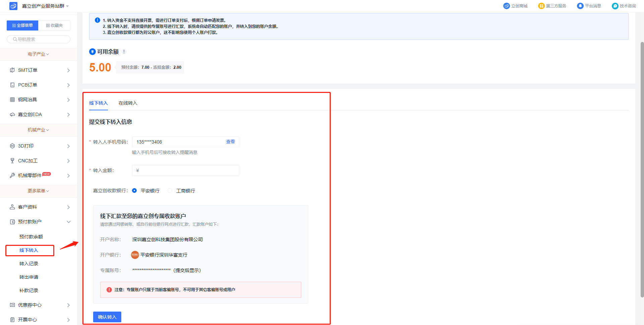Open 转入记录 in sidebar
Viewport: 644px width, 325px height.
pos(29,264)
